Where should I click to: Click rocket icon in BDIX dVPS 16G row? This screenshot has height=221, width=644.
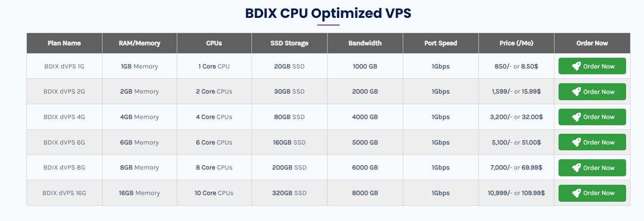(576, 193)
